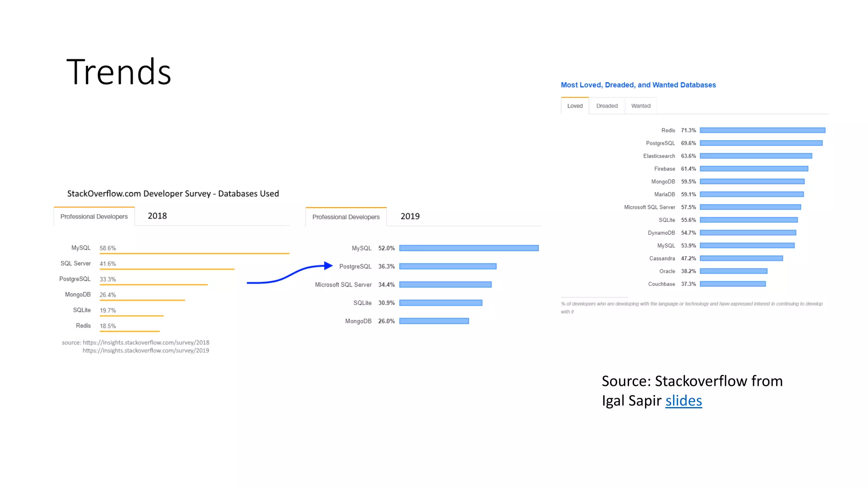Viewport: 868px width, 488px height.
Task: Click the 2019 PostgreSQL 36.3% bar
Action: 448,266
